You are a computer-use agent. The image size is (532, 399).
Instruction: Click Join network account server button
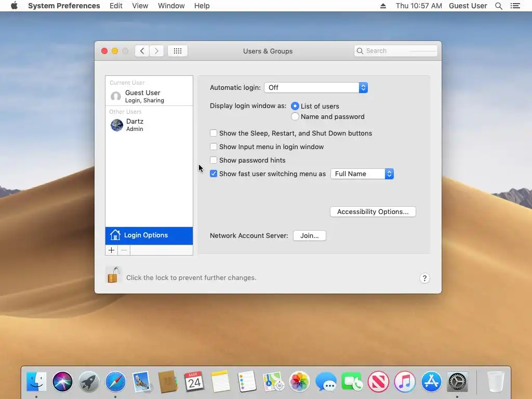[310, 235]
